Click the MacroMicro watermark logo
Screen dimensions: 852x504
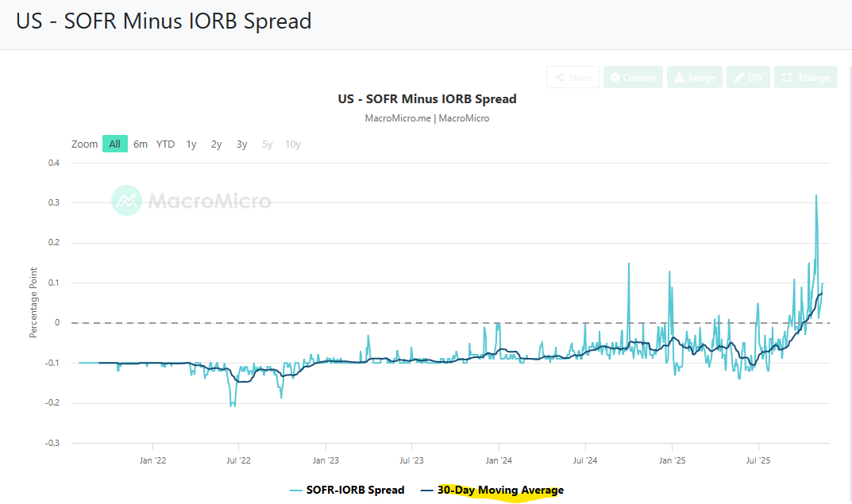pyautogui.click(x=191, y=201)
